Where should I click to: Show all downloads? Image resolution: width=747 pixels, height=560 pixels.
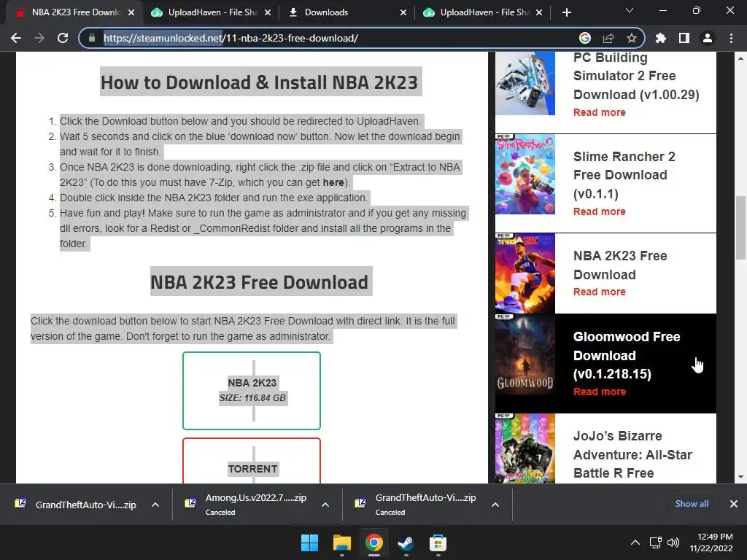[x=692, y=504]
